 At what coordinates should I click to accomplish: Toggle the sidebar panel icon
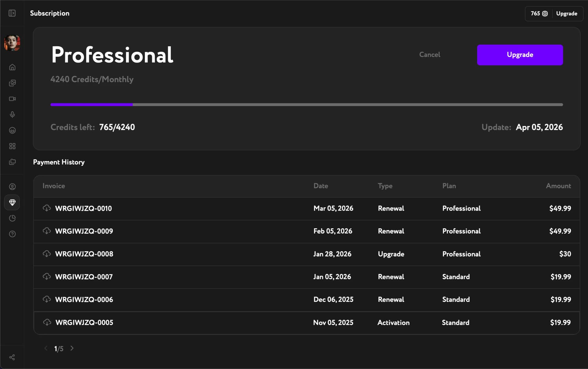[12, 13]
